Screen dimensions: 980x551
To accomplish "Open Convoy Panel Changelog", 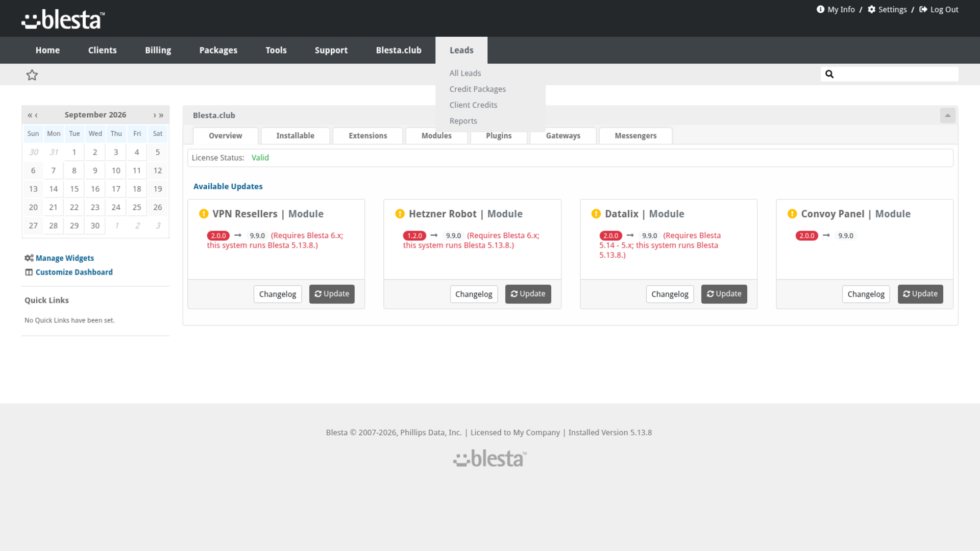I will [x=866, y=294].
